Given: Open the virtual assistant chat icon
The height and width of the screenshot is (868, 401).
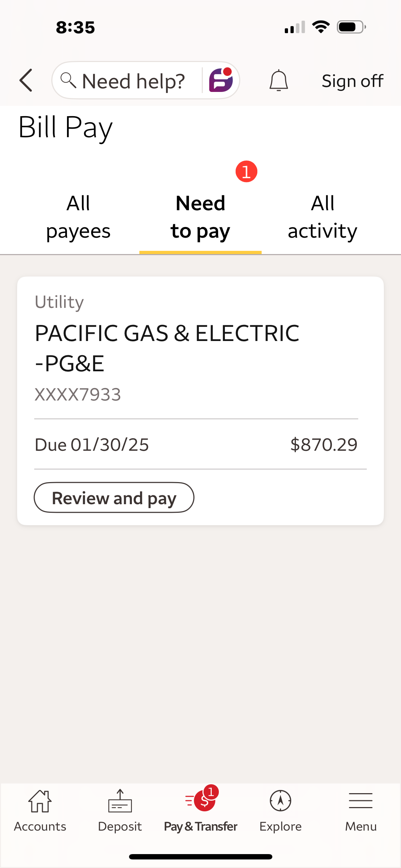Looking at the screenshot, I should click(x=221, y=80).
